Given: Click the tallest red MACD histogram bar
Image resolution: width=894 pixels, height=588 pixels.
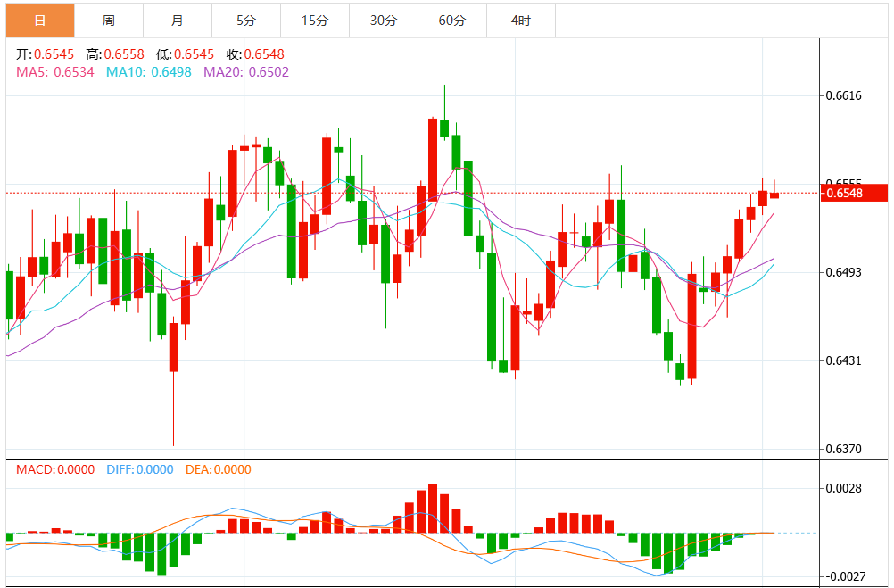Looking at the screenshot, I should 433,509.
